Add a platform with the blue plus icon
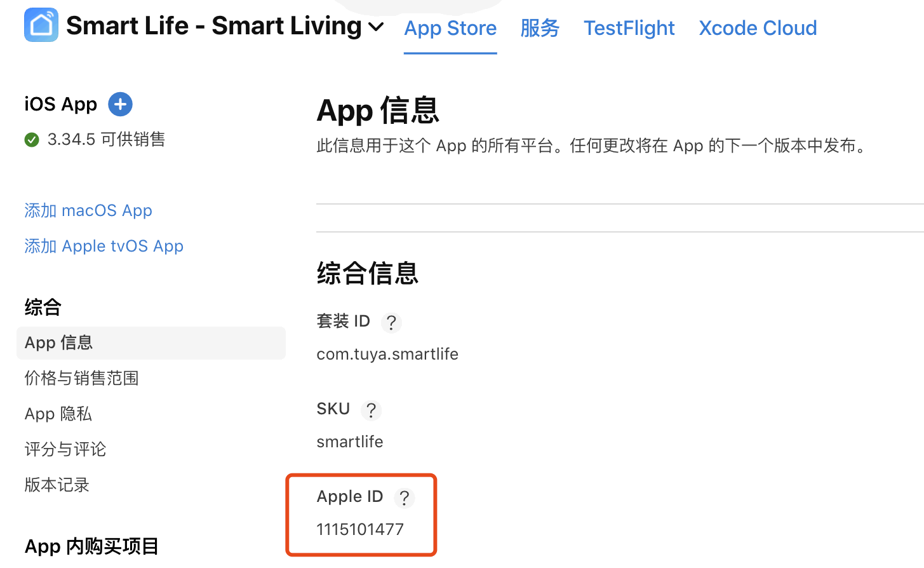This screenshot has height=568, width=924. pos(120,104)
